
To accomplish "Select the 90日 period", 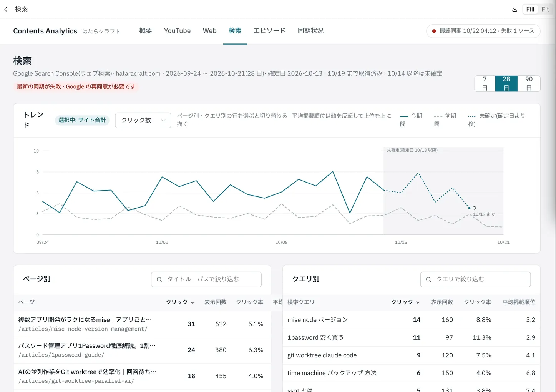I will click(529, 83).
